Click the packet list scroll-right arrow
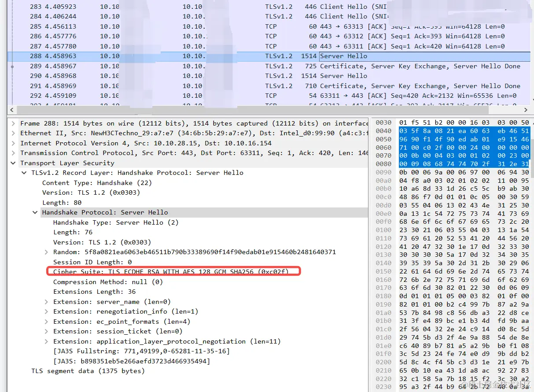Image resolution: width=534 pixels, height=392 pixels. (526, 110)
